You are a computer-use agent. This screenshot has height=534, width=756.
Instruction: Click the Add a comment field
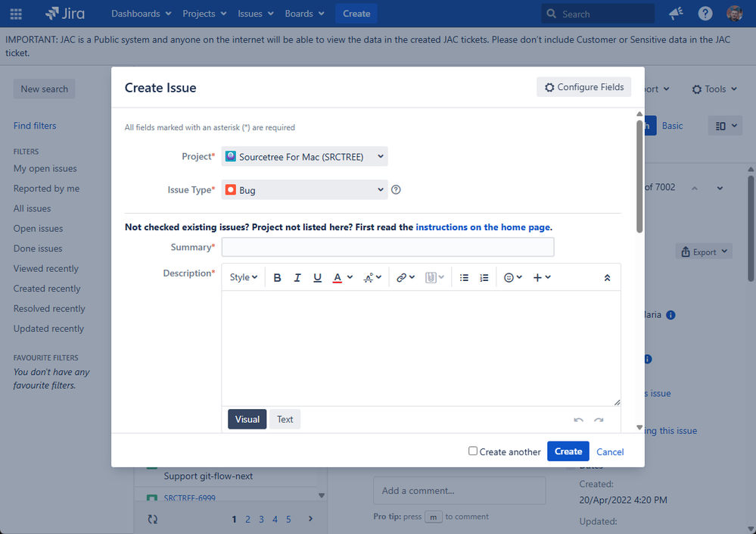(x=459, y=491)
